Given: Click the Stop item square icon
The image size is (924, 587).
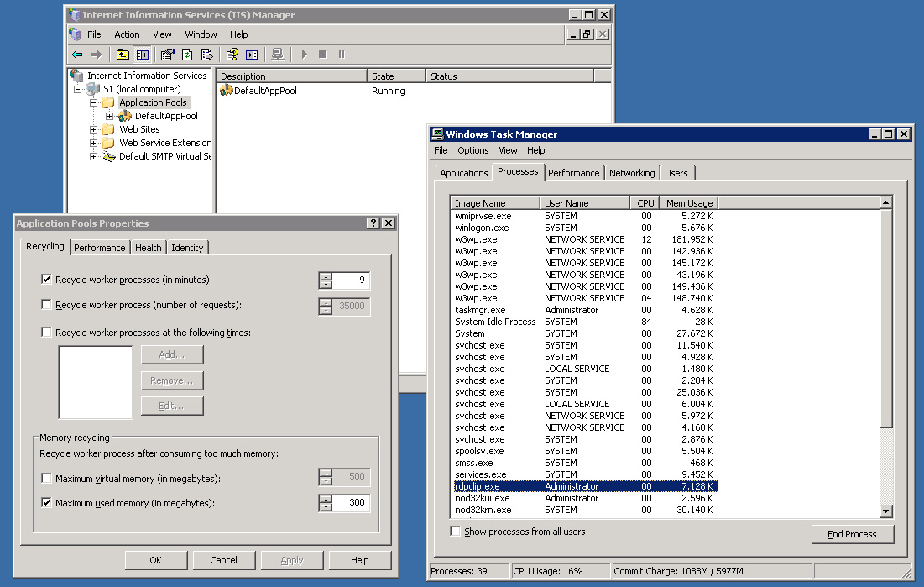Looking at the screenshot, I should coord(323,55).
